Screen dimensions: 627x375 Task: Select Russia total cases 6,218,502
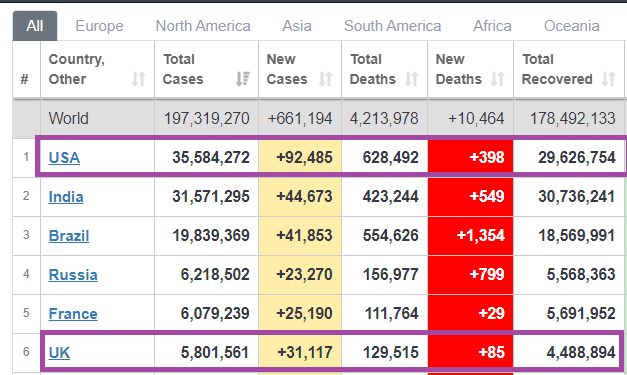click(x=215, y=275)
